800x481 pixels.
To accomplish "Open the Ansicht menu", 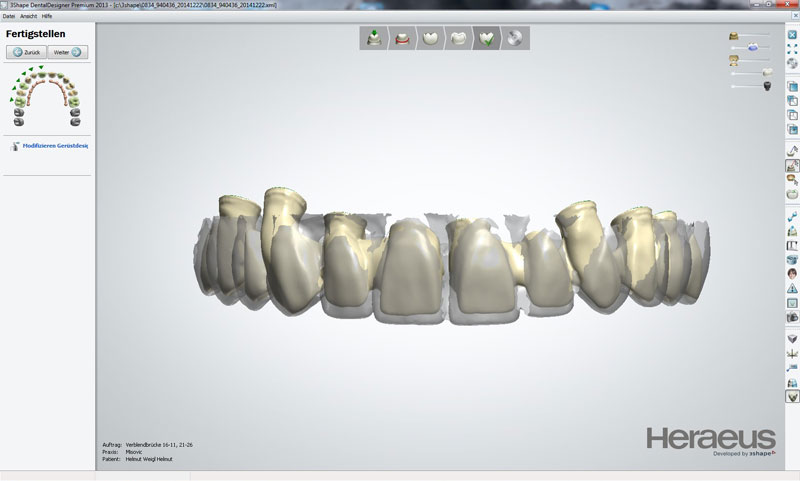I will [28, 17].
